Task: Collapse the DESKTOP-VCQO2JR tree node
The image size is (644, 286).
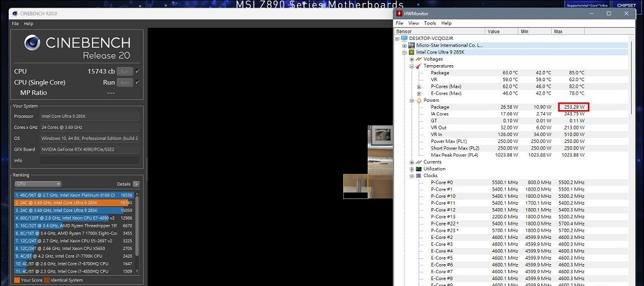Action: click(397, 39)
